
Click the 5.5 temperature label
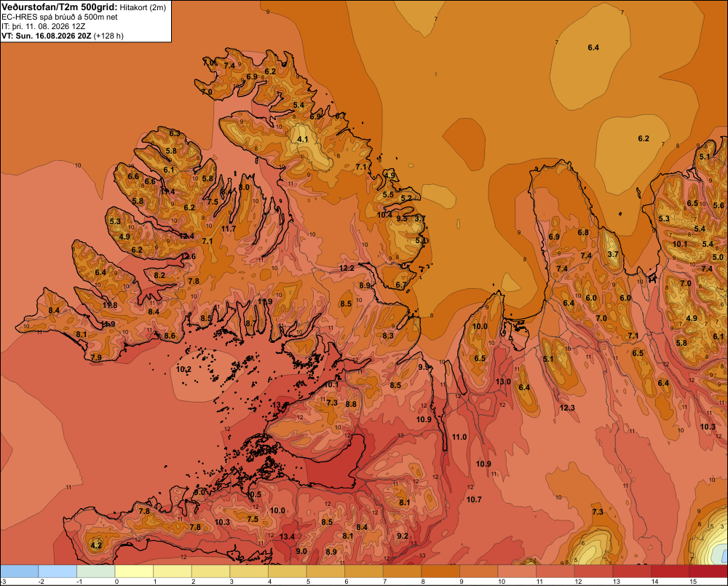coord(388,194)
